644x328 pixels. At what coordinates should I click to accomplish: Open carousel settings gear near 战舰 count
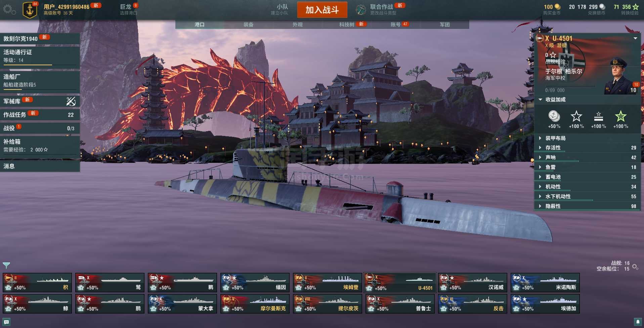click(635, 266)
